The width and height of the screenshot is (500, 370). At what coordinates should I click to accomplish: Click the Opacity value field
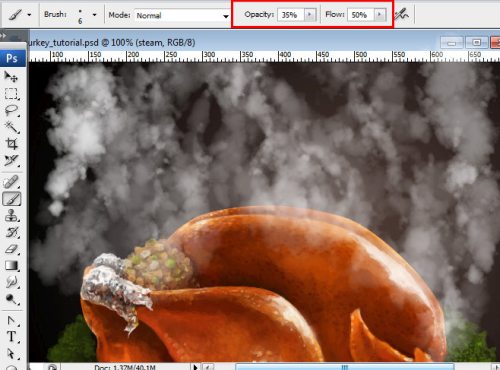pos(291,15)
